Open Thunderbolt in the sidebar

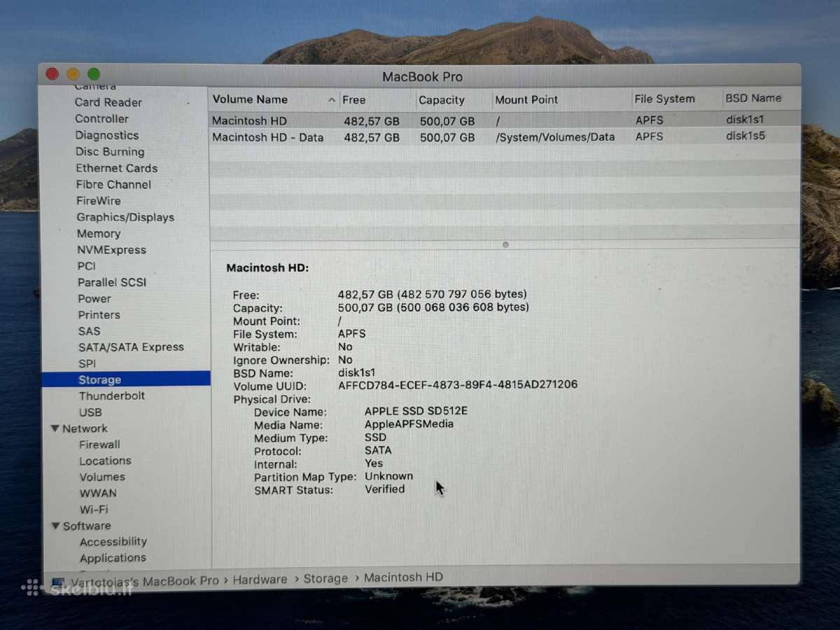click(112, 396)
